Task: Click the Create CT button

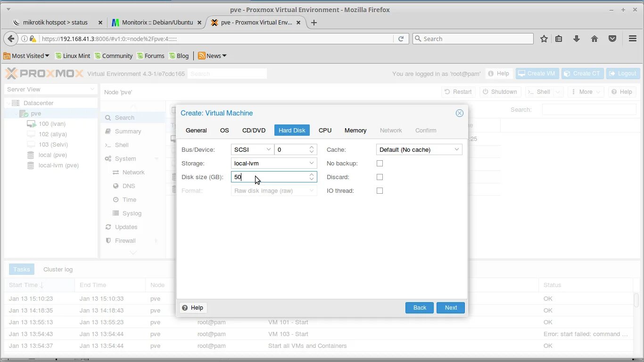Action: coord(583,74)
